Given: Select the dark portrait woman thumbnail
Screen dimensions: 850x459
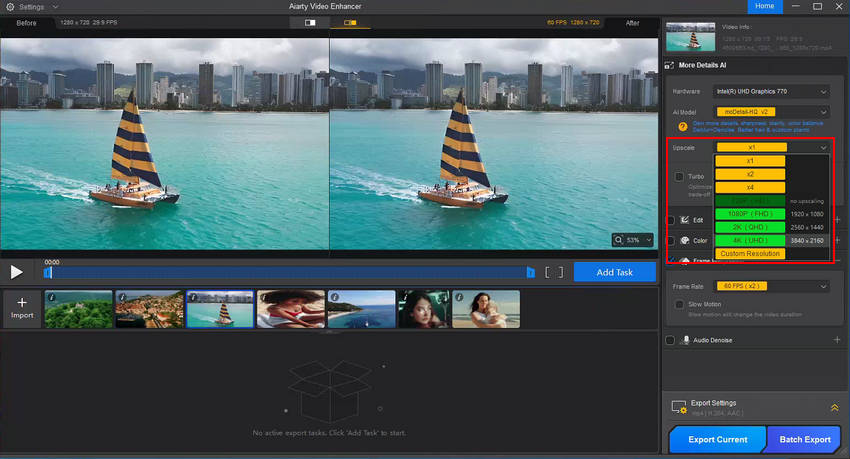Looking at the screenshot, I should [x=424, y=309].
